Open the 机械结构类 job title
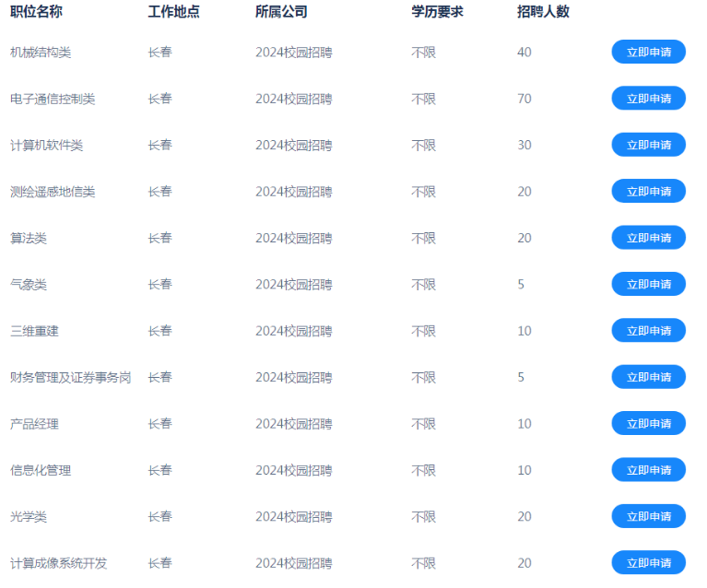This screenshot has height=588, width=707. [x=41, y=53]
